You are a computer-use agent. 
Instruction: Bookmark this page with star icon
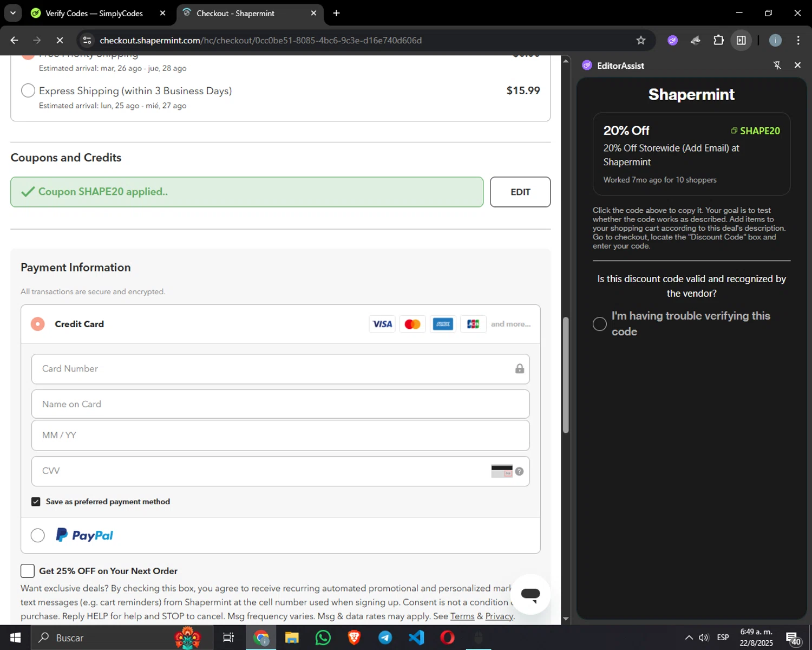coord(641,40)
